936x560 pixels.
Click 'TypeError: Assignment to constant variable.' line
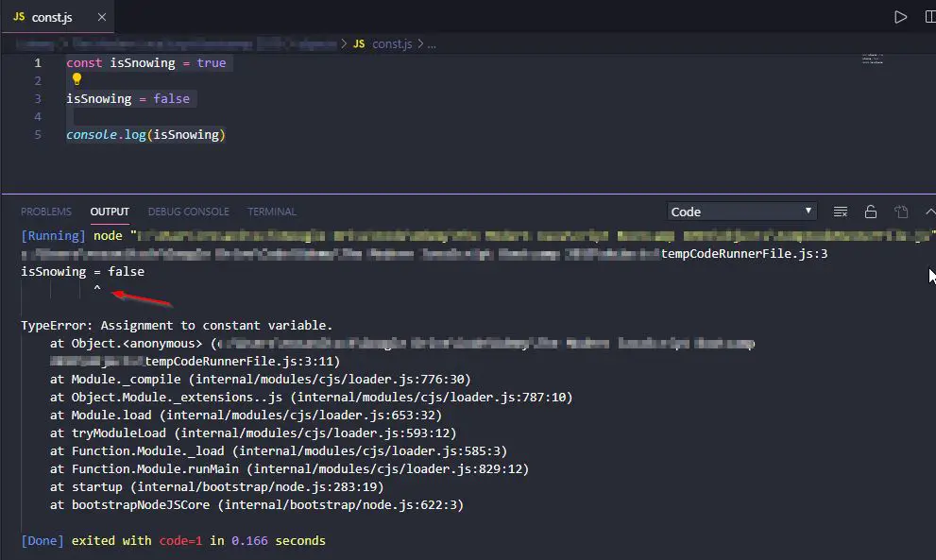tap(177, 326)
